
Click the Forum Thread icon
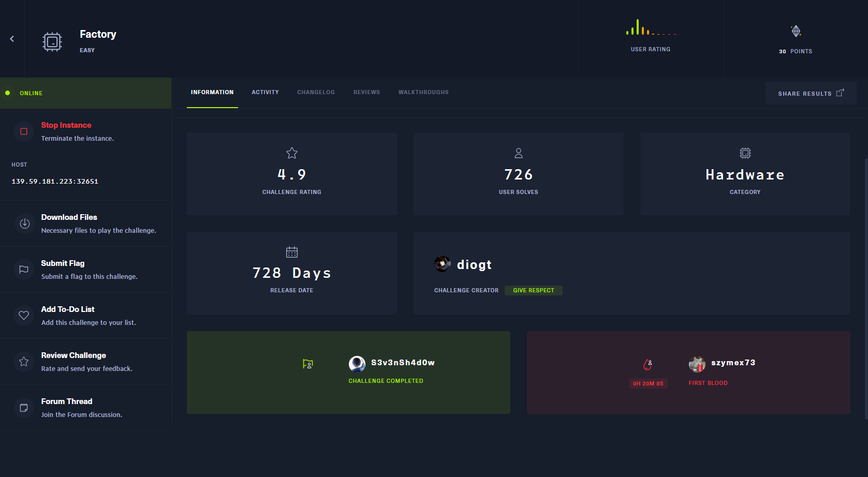pyautogui.click(x=24, y=408)
